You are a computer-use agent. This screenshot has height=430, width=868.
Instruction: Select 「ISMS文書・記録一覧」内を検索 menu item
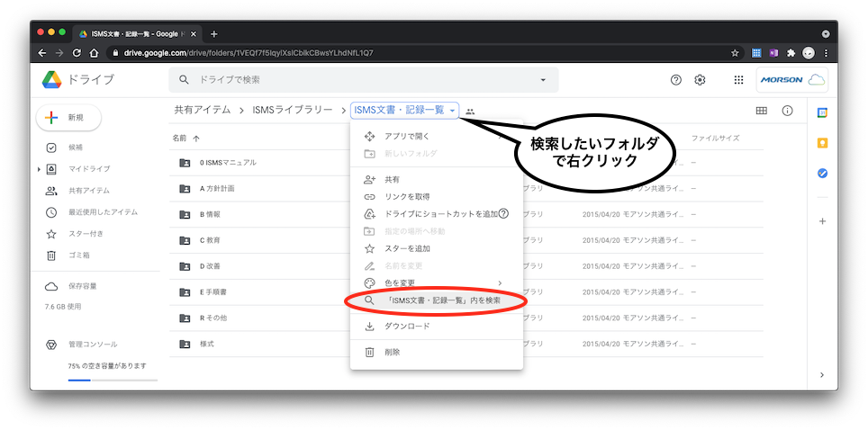coord(436,300)
